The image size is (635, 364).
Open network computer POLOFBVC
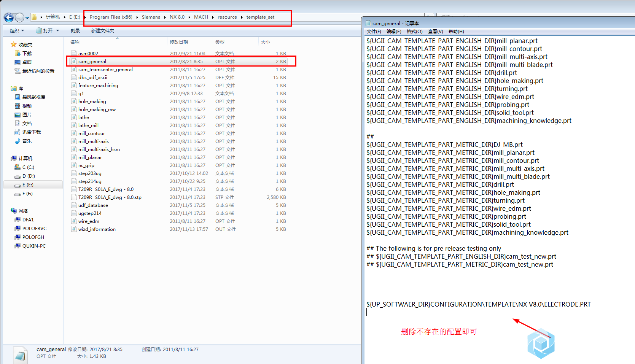pos(34,228)
